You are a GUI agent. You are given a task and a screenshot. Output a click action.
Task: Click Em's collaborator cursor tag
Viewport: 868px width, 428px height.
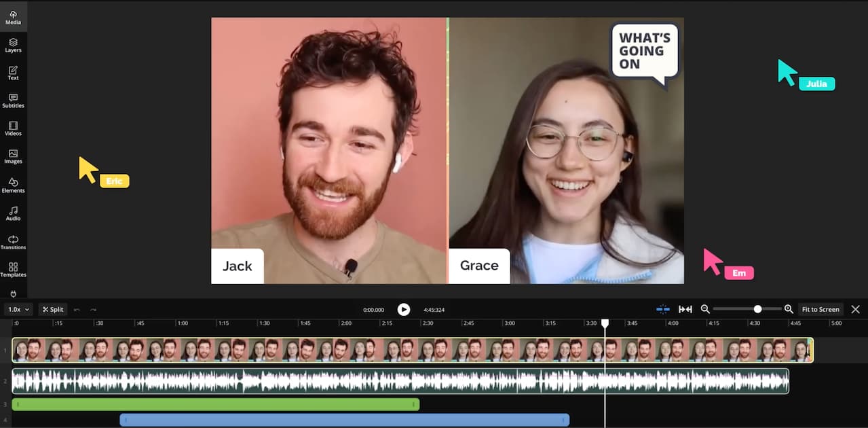(x=739, y=273)
